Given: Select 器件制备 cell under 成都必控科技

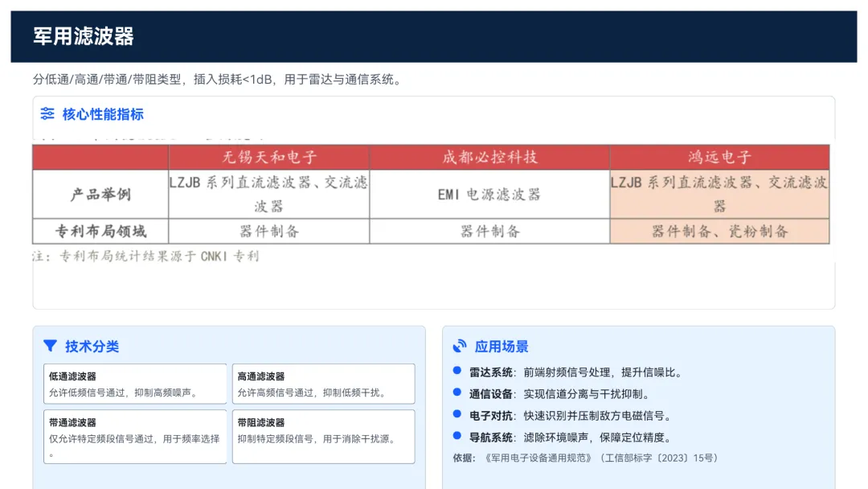Looking at the screenshot, I should coord(489,232).
